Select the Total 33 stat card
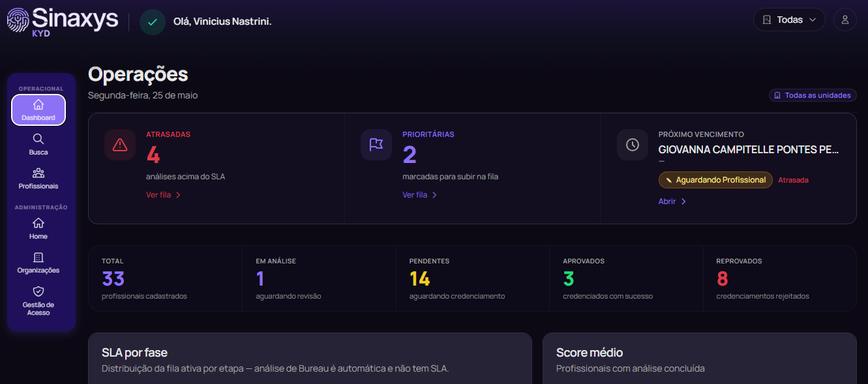The width and height of the screenshot is (868, 384). click(x=165, y=278)
